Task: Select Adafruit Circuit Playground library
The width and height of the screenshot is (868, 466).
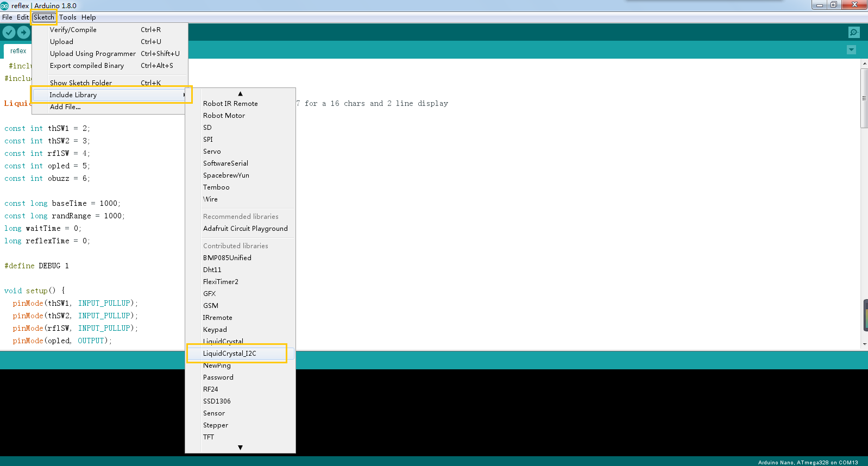Action: [240, 229]
